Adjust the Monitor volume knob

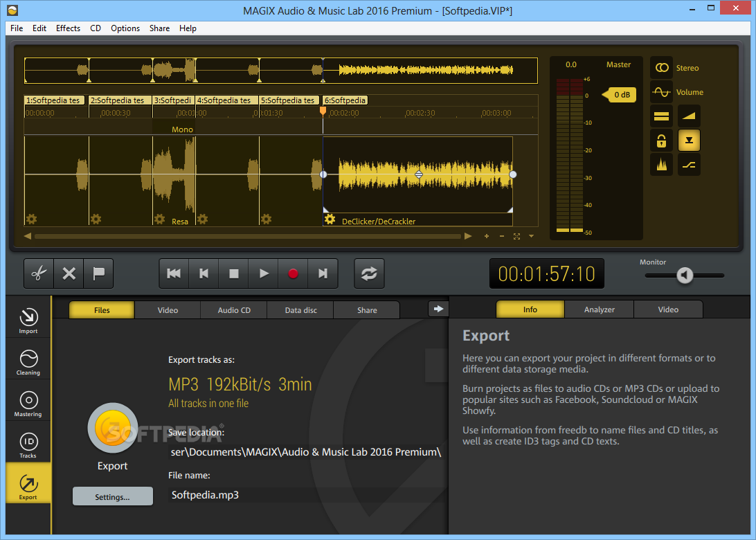685,276
